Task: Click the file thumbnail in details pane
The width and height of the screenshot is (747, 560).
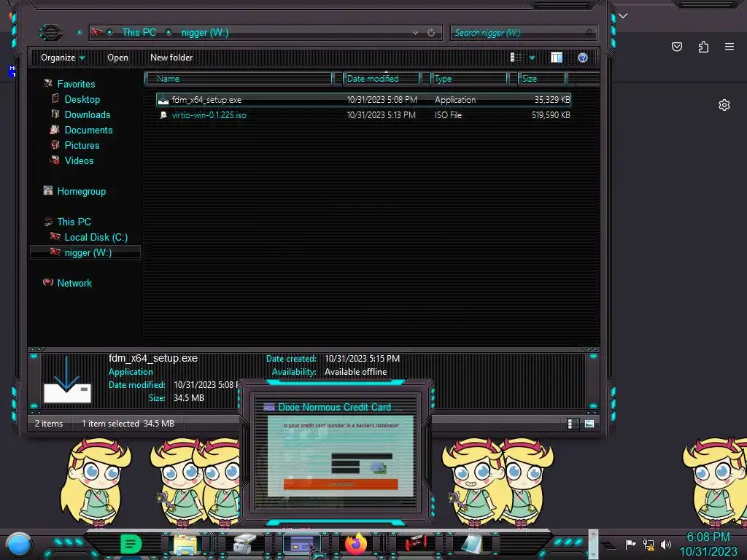Action: click(66, 379)
